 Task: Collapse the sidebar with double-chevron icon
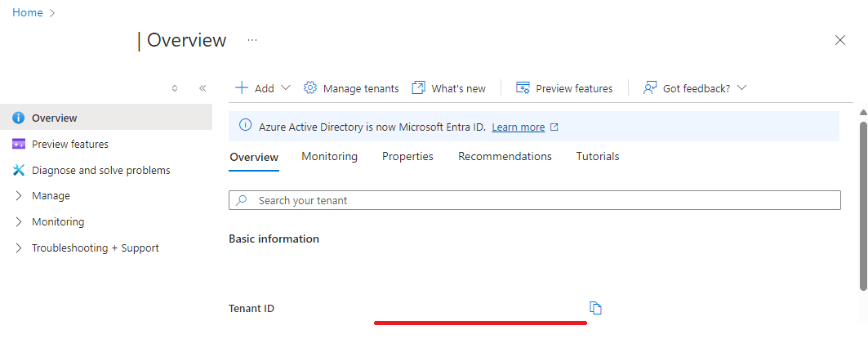coord(203,88)
